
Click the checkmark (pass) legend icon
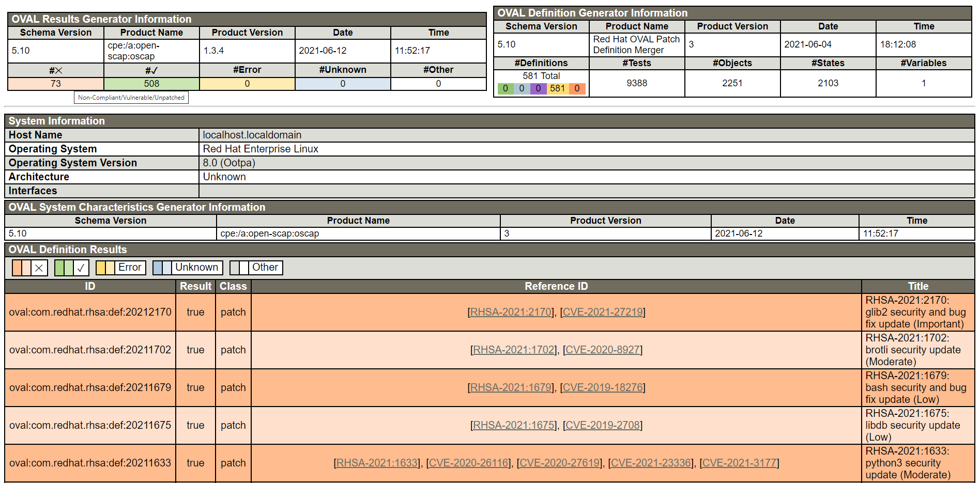[81, 268]
